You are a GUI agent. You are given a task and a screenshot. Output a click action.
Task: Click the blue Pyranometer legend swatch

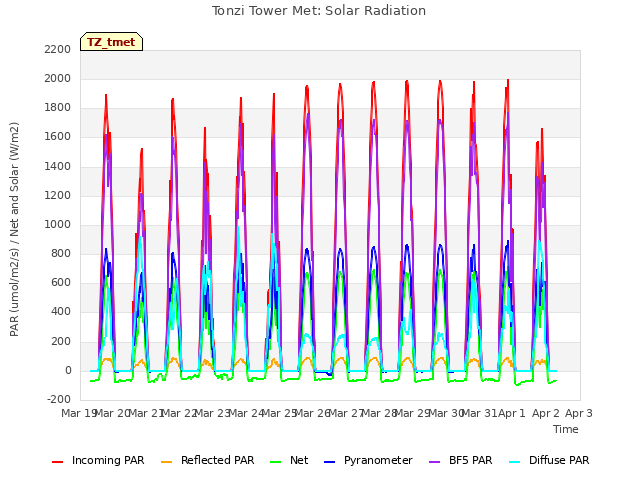pos(329,462)
